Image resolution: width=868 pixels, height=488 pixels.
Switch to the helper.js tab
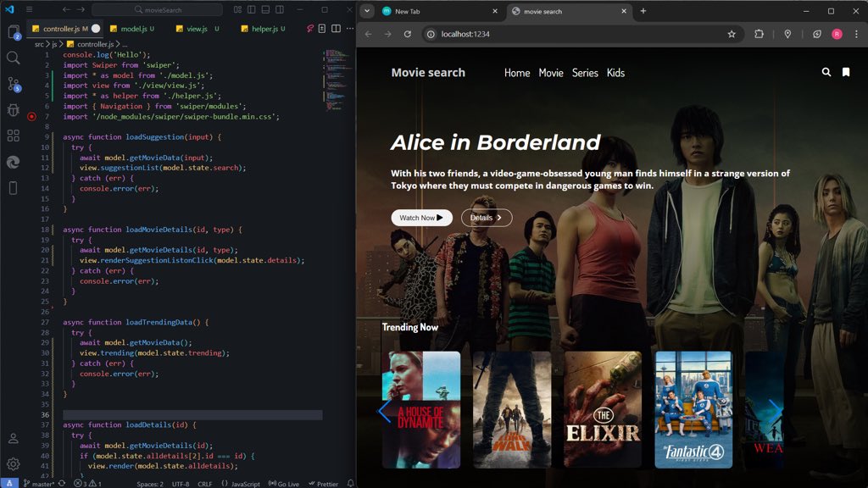[264, 29]
